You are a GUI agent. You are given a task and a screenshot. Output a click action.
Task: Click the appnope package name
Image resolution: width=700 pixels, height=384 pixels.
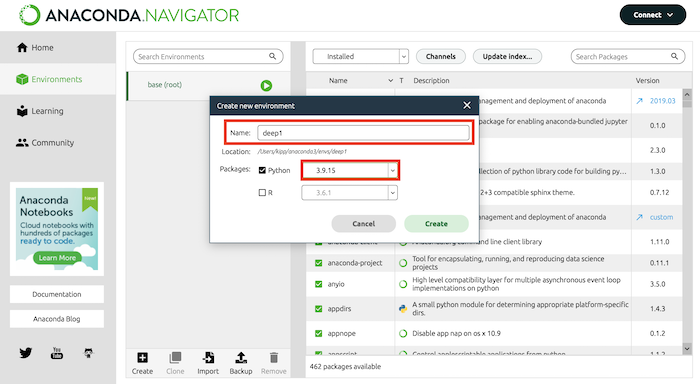tap(342, 333)
